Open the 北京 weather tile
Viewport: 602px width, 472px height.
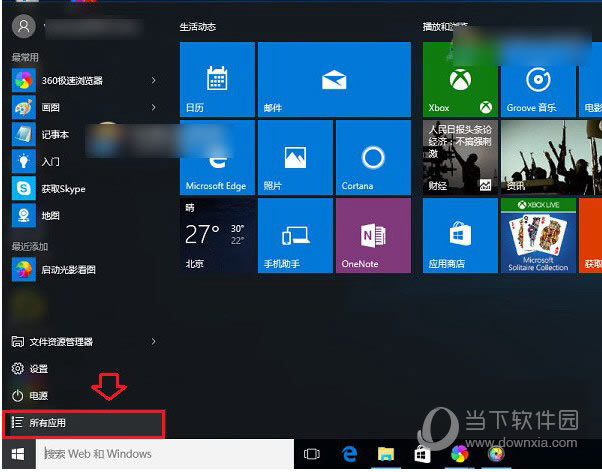217,235
